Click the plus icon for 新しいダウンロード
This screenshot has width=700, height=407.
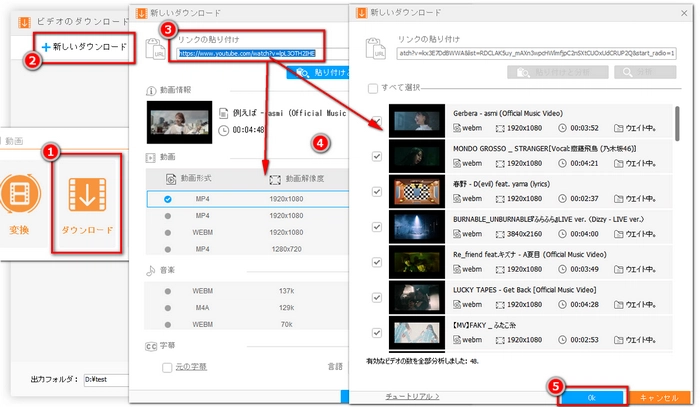point(46,47)
